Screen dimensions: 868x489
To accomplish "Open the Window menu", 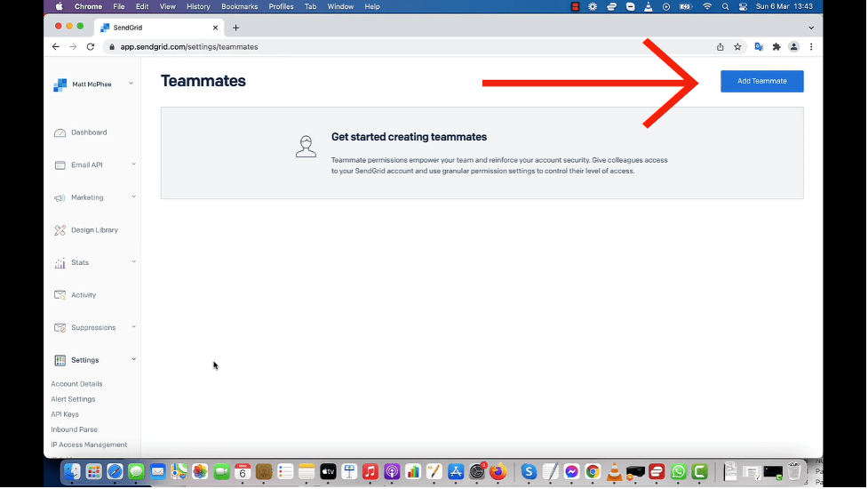I will [341, 6].
